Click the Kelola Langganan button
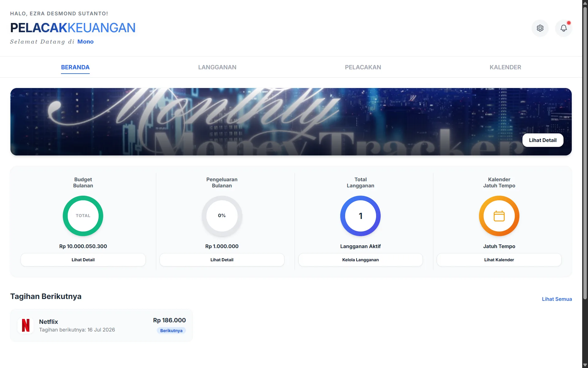This screenshot has height=368, width=588. coord(360,260)
